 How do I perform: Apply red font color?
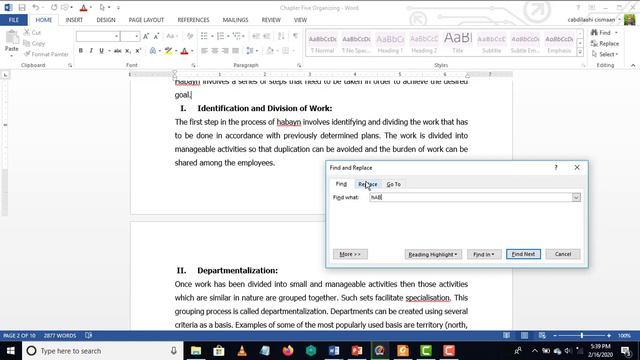tap(184, 51)
